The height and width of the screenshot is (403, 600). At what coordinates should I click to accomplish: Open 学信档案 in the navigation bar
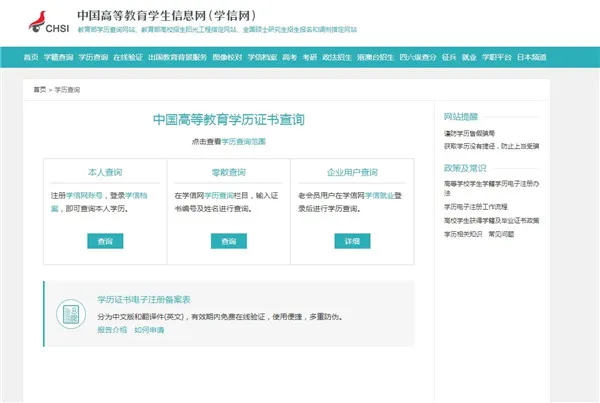[262, 57]
